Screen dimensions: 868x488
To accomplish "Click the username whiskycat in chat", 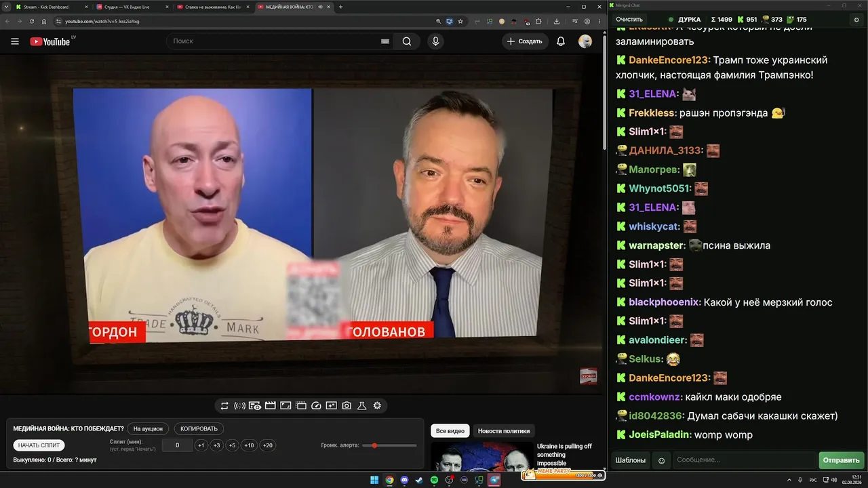I will pyautogui.click(x=654, y=226).
